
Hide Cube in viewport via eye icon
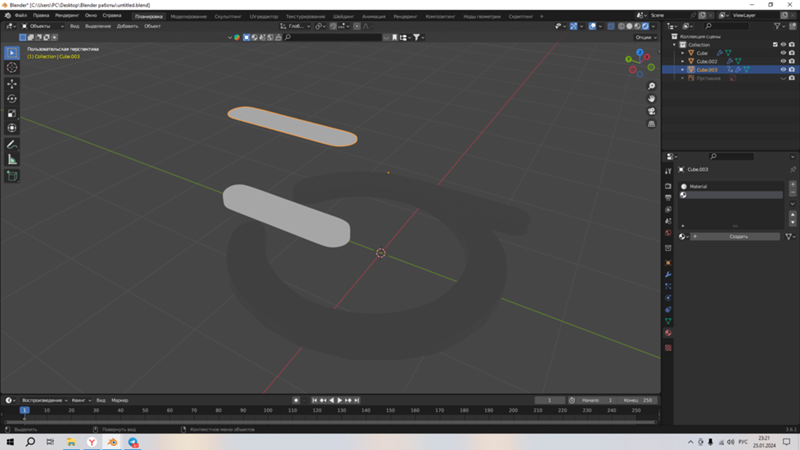tap(783, 53)
